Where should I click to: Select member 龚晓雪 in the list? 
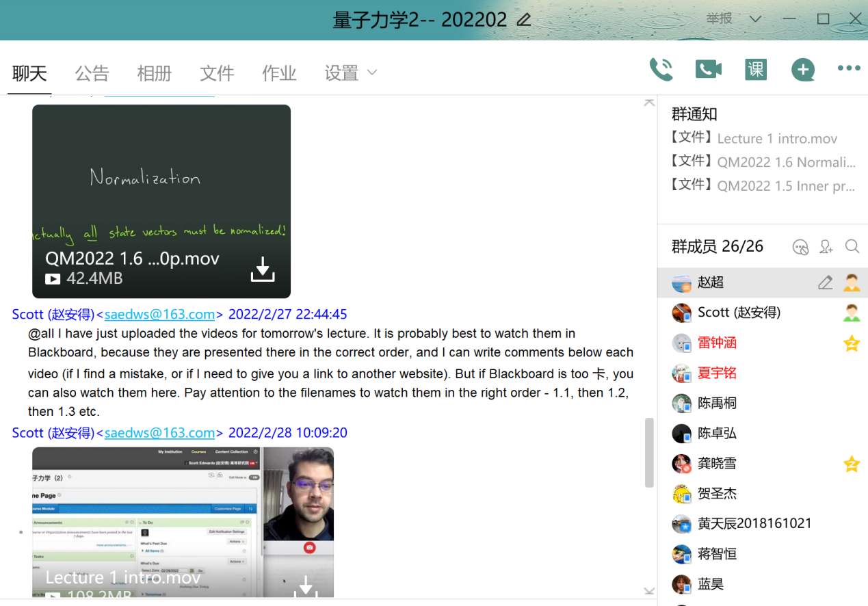717,463
